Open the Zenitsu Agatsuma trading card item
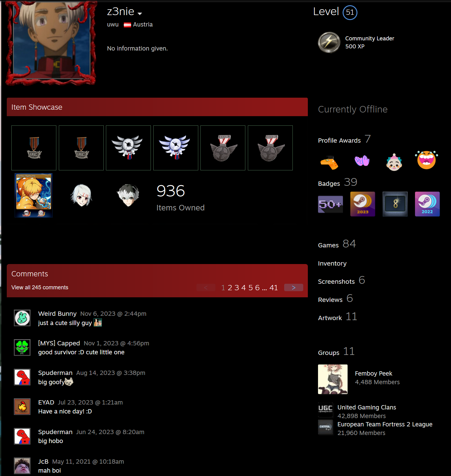The image size is (451, 476). (34, 195)
